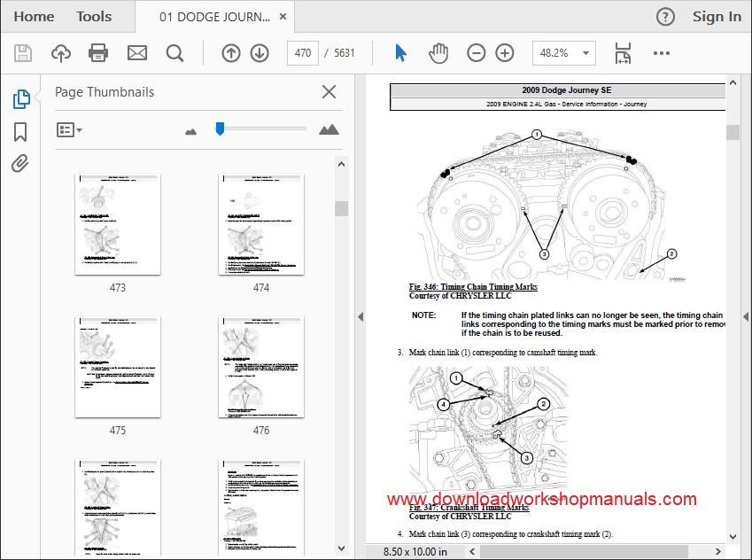Viewport: 752px width, 560px height.
Task: Zoom out with the minus icon
Action: click(477, 53)
